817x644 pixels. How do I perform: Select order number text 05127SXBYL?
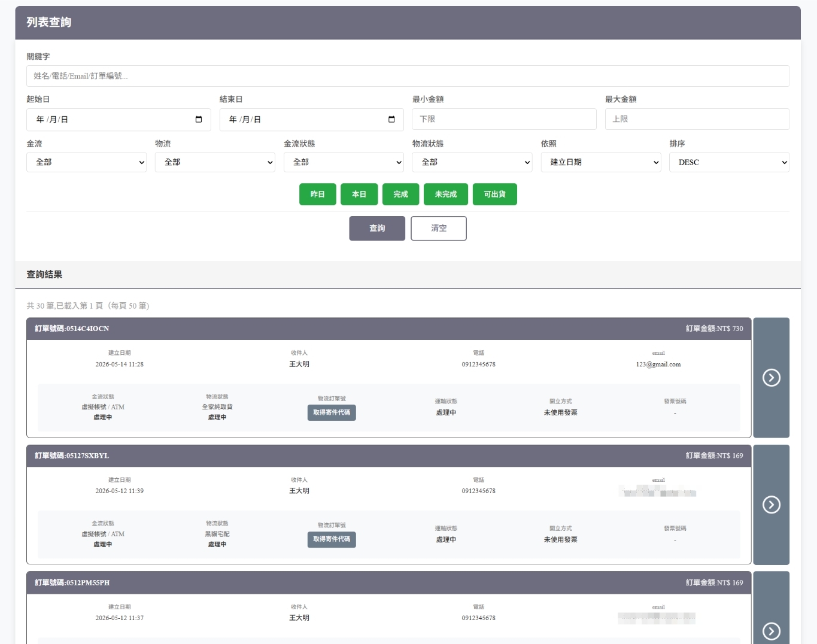pos(87,455)
